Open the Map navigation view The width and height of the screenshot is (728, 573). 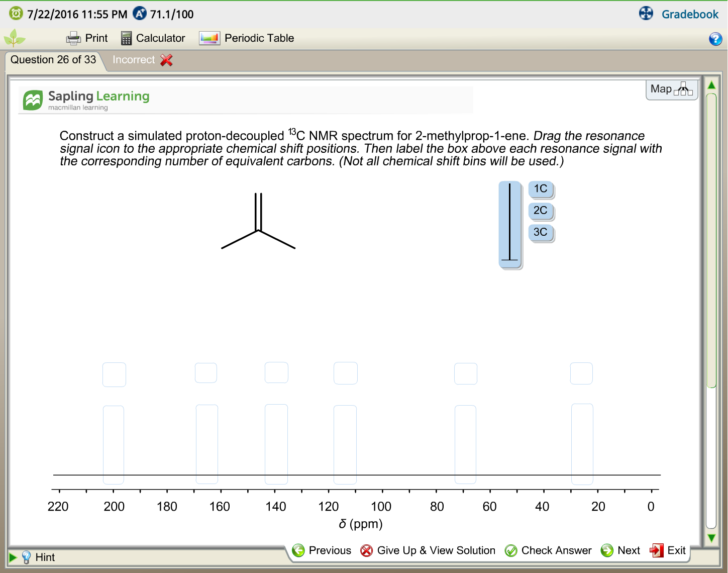[671, 89]
